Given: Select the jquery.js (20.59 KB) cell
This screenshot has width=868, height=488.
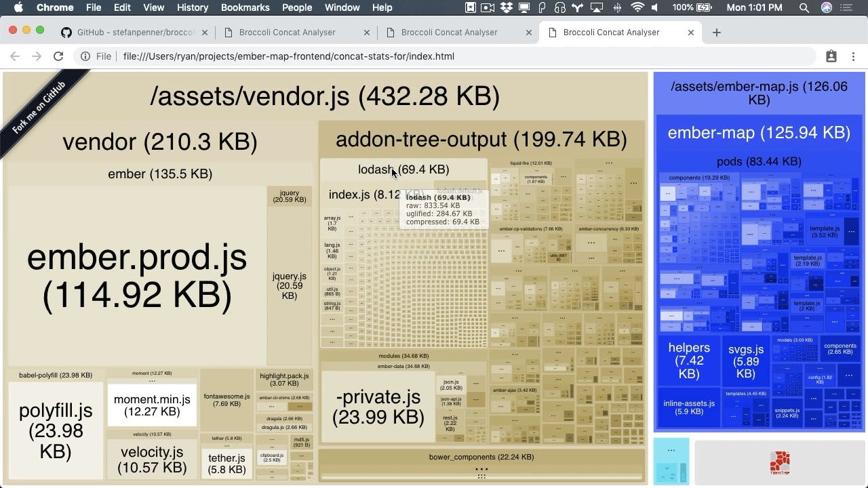Looking at the screenshot, I should [290, 286].
